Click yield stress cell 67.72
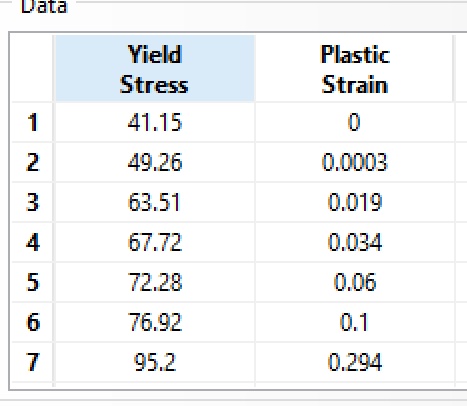Viewport: 467px width, 406px height. pos(155,242)
